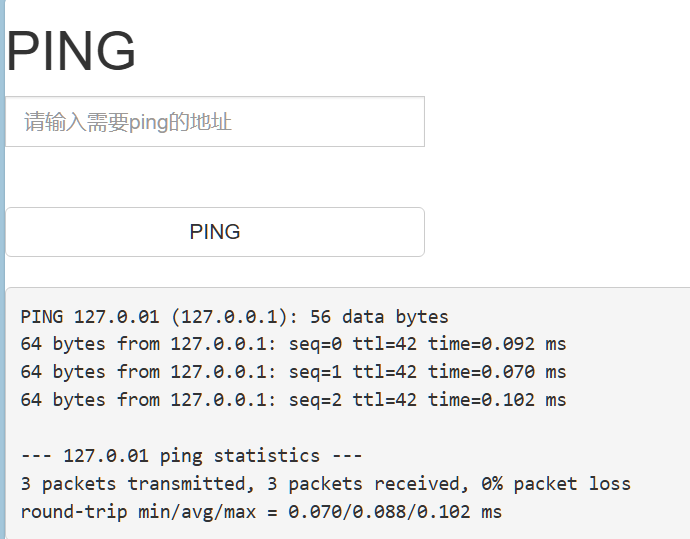The image size is (690, 539).
Task: Click the "0.070/0.088/0.102 ms" summary values
Action: (x=395, y=512)
